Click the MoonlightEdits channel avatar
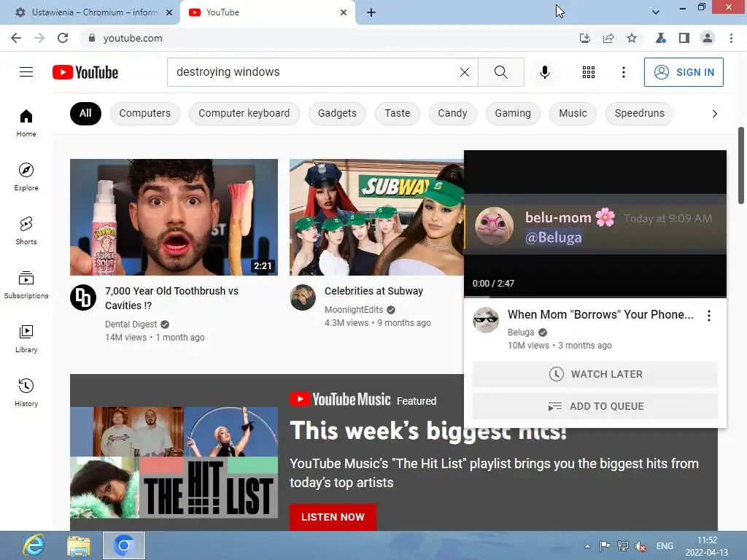The image size is (747, 560). (303, 297)
